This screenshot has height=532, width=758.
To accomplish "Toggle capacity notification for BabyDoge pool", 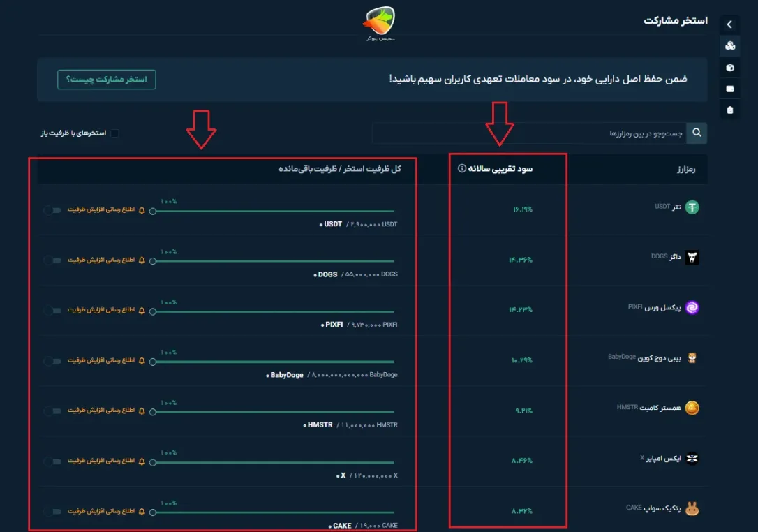I will [52, 361].
